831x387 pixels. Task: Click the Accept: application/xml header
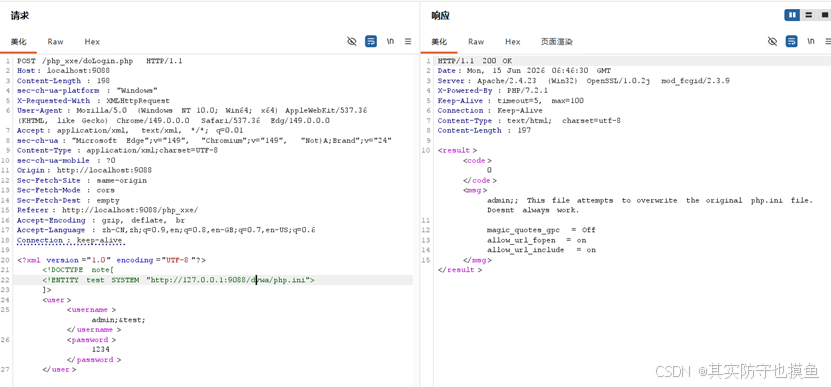[130, 130]
